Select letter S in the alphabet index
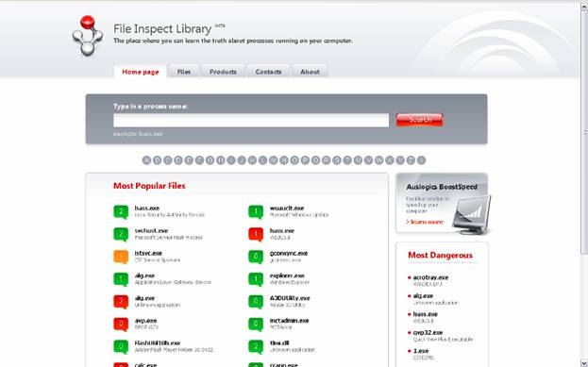 [337, 160]
